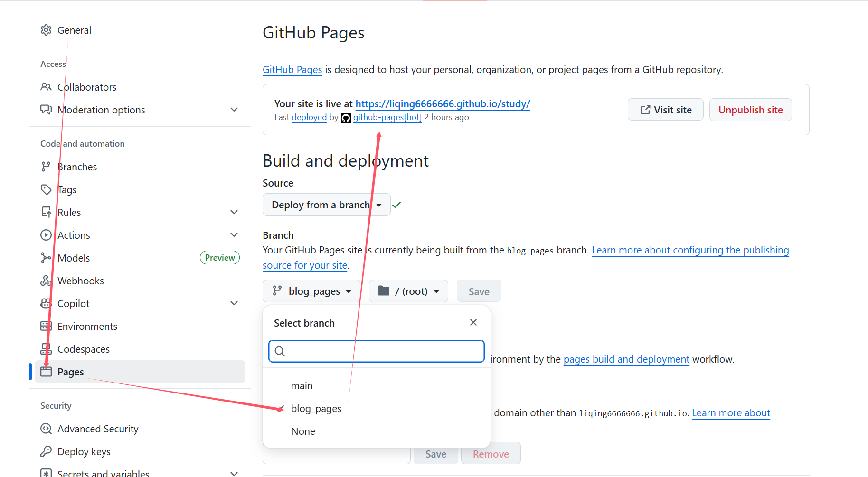The height and width of the screenshot is (477, 868).
Task: Click the magnifier icon in the branch search
Action: point(280,351)
